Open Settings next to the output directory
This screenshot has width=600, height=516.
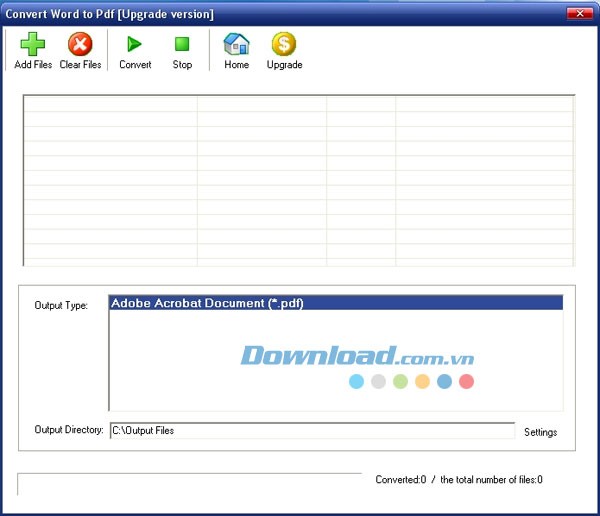pyautogui.click(x=540, y=432)
